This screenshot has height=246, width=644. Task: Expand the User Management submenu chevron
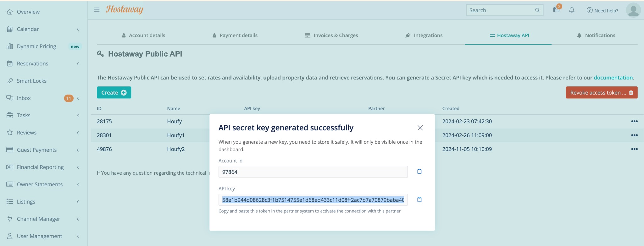point(78,237)
